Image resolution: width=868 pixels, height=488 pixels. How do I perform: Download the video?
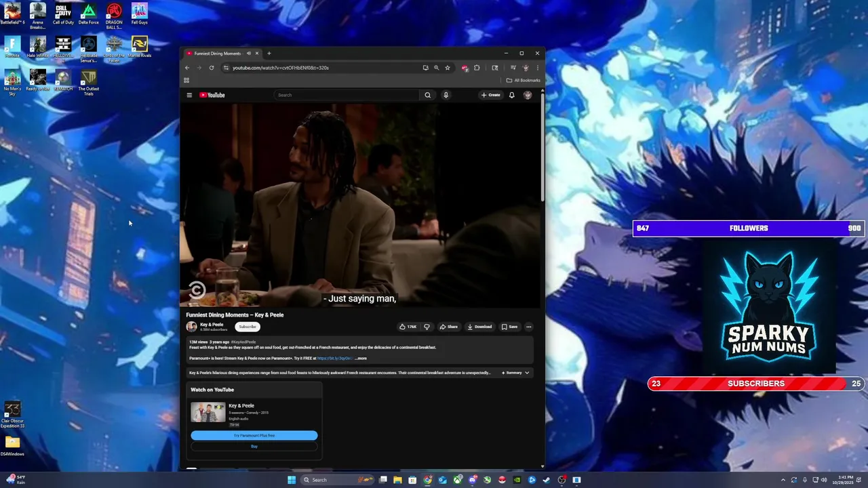pos(479,327)
